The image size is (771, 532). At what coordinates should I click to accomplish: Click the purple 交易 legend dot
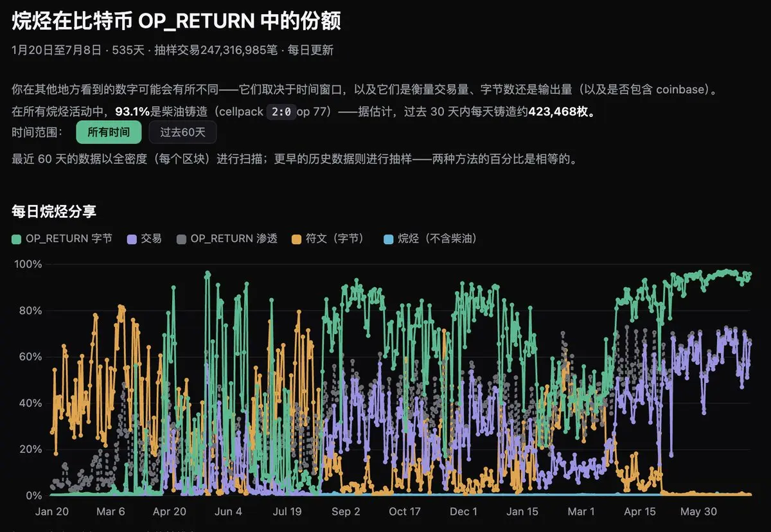coord(132,239)
